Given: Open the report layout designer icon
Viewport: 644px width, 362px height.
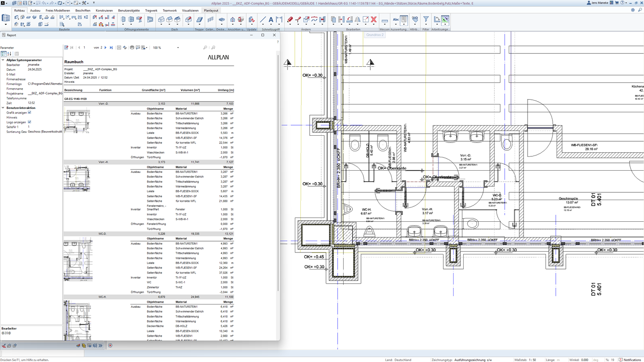Looking at the screenshot, I should (x=66, y=47).
